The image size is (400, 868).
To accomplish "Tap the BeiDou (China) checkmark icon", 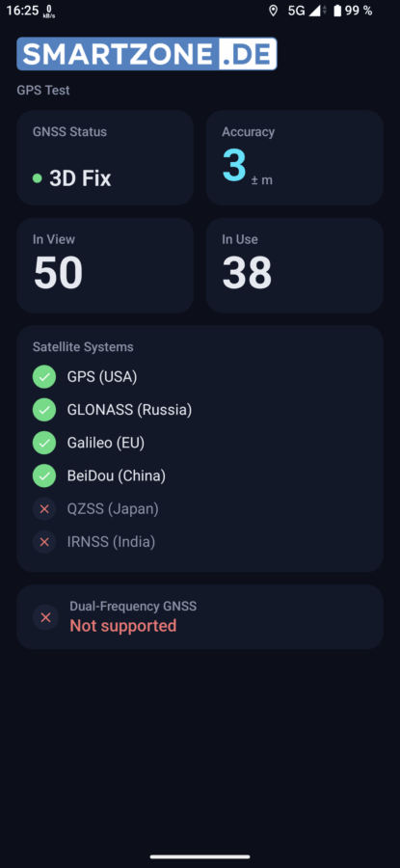I will [x=44, y=475].
